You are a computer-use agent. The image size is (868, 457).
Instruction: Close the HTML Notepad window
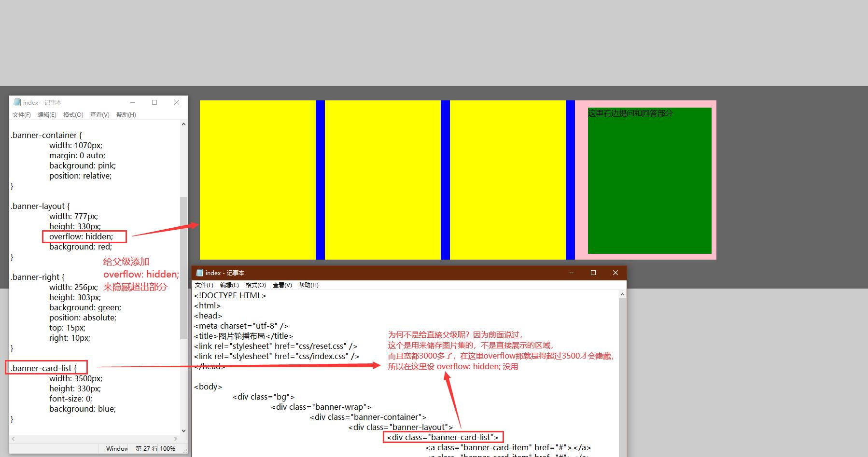[616, 273]
